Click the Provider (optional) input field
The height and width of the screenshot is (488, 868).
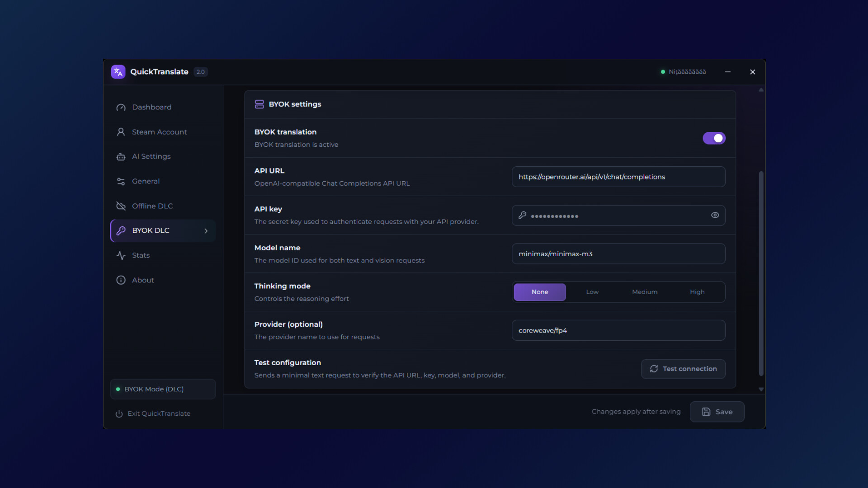[618, 331]
